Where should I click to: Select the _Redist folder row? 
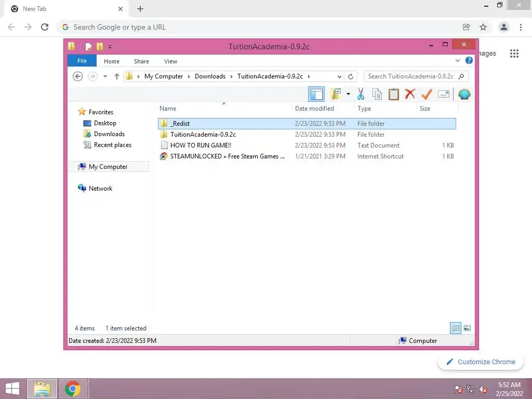307,124
